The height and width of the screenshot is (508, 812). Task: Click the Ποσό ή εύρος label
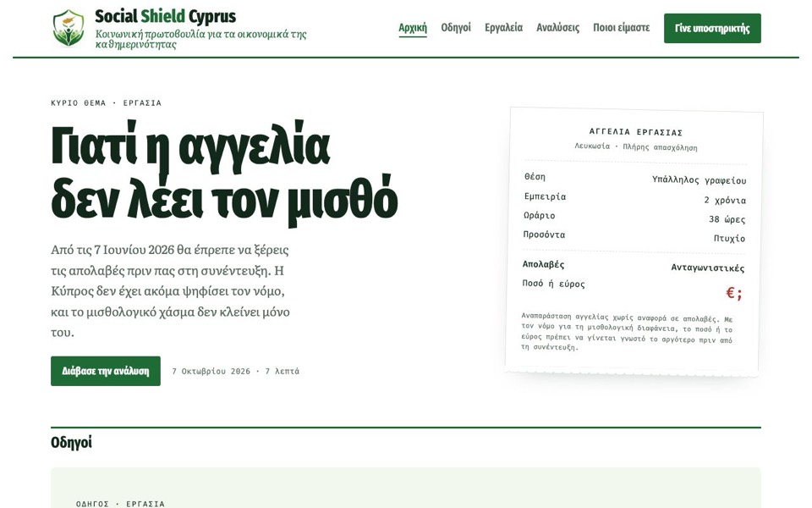553,284
